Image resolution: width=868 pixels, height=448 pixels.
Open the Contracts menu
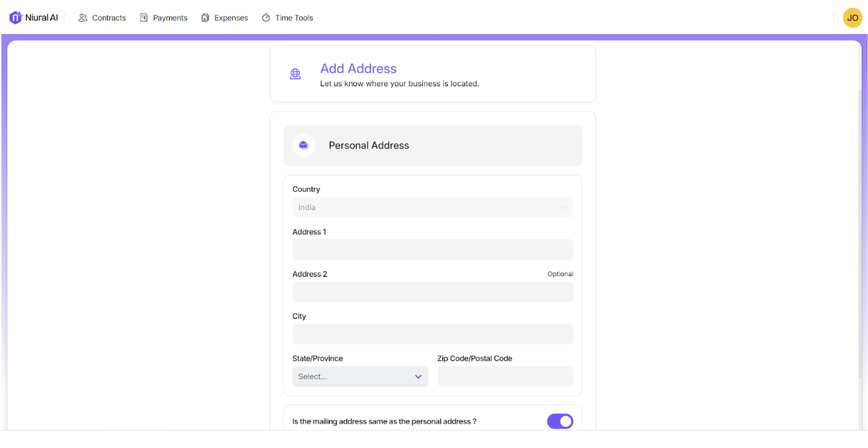point(109,18)
